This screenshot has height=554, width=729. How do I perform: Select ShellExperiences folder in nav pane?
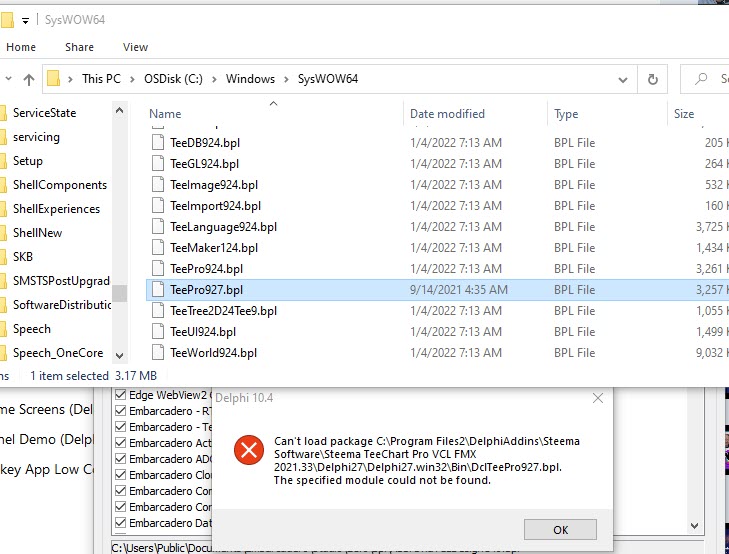[56, 209]
